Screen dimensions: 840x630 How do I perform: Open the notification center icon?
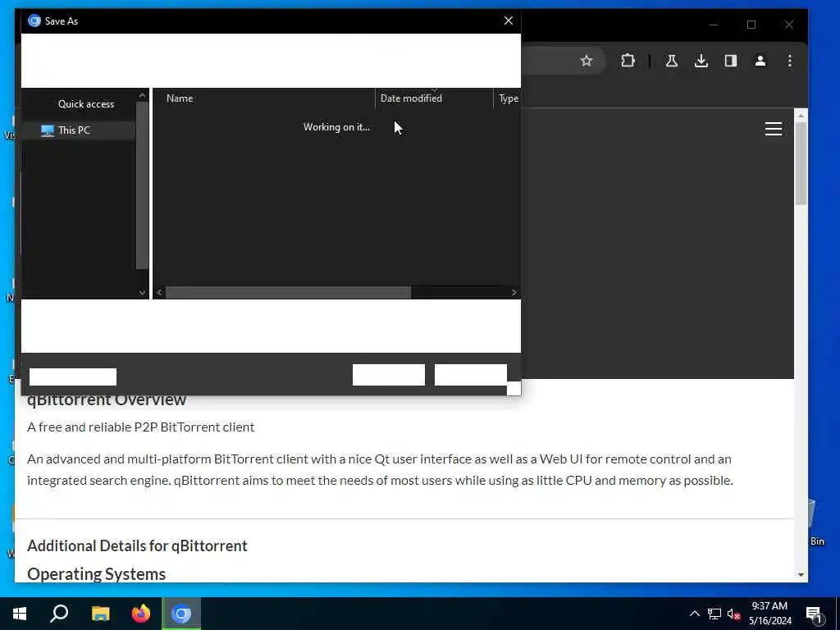click(x=815, y=614)
